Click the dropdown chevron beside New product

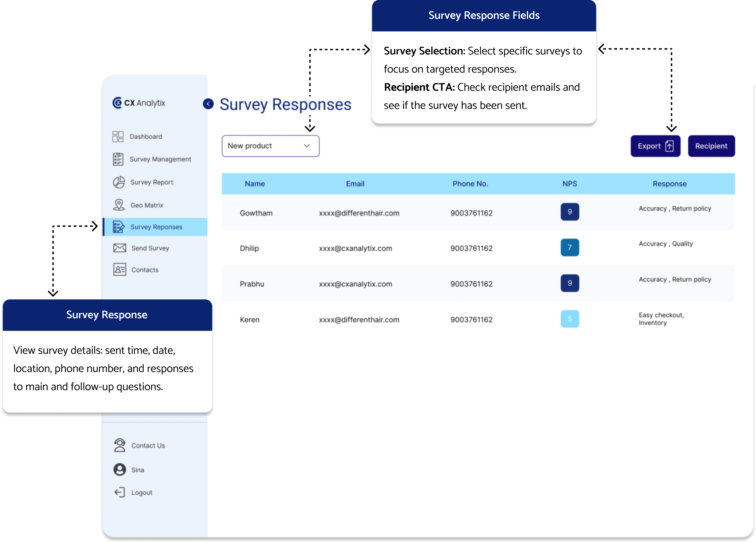click(x=307, y=146)
